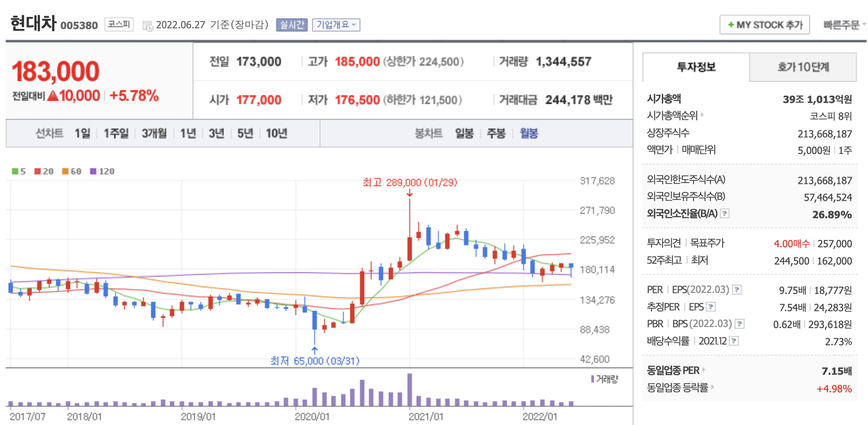Click the 최저 65,000 (03/31) chart marker

315,360
